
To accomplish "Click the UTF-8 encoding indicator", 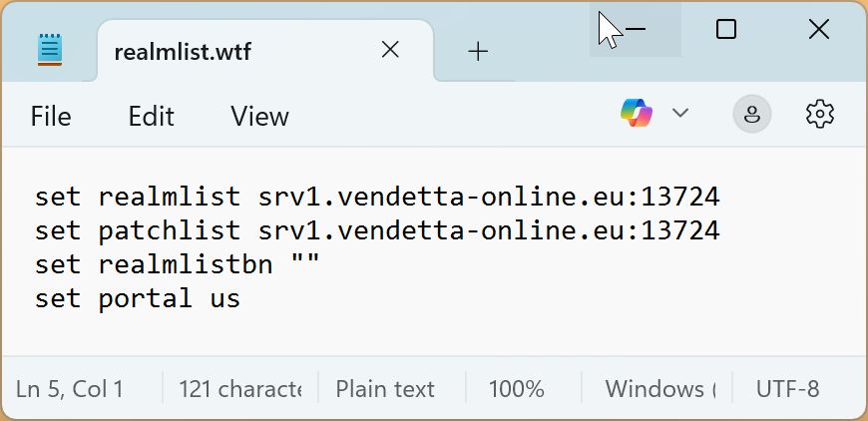I will 787,389.
